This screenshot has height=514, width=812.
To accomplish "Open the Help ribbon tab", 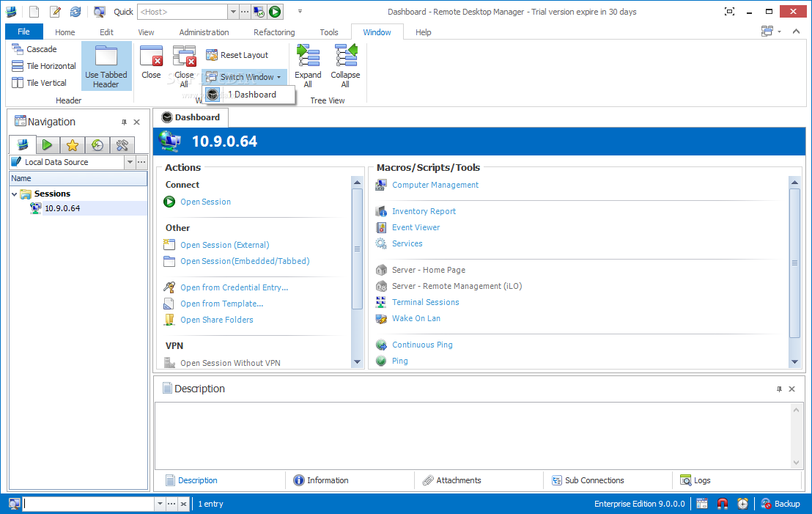I will 423,32.
